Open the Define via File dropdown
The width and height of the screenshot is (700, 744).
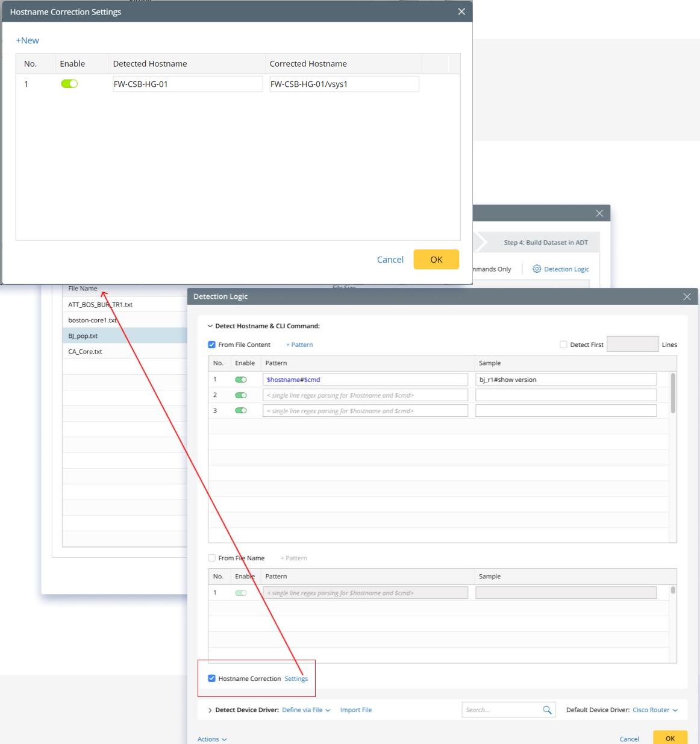(x=306, y=710)
